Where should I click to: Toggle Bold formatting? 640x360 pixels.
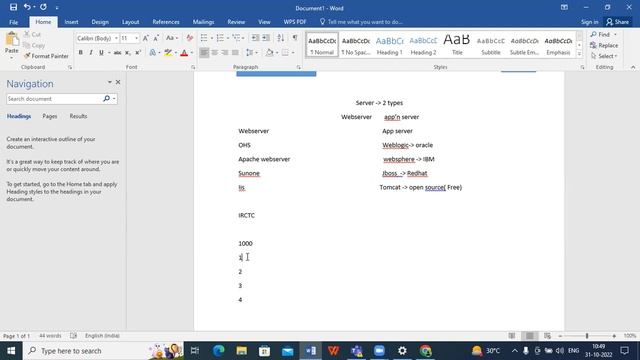[80, 53]
